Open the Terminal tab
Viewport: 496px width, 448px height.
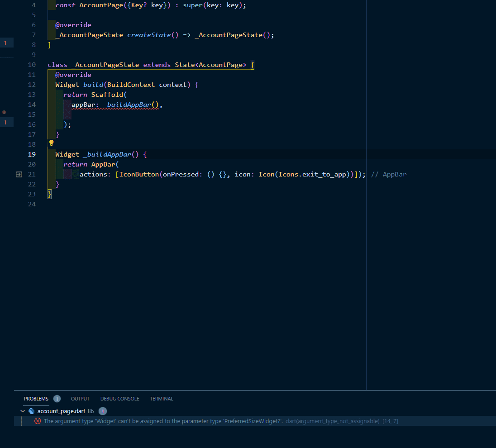(162, 399)
